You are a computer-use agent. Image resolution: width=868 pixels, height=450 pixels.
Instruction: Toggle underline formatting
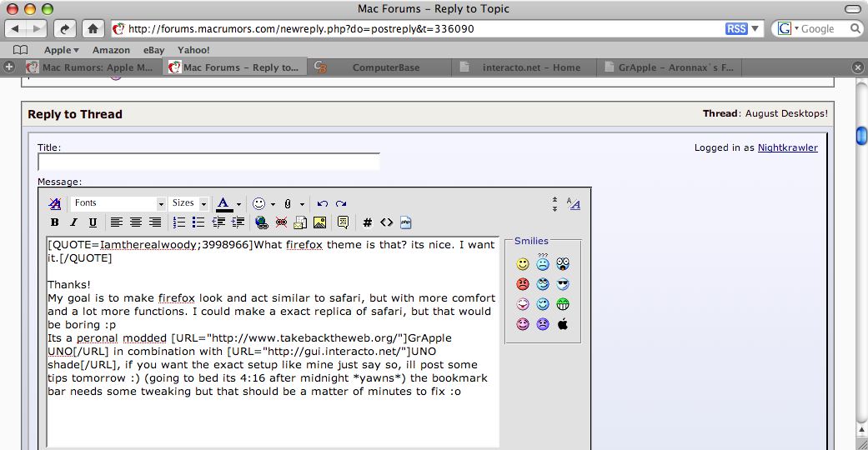pyautogui.click(x=93, y=222)
